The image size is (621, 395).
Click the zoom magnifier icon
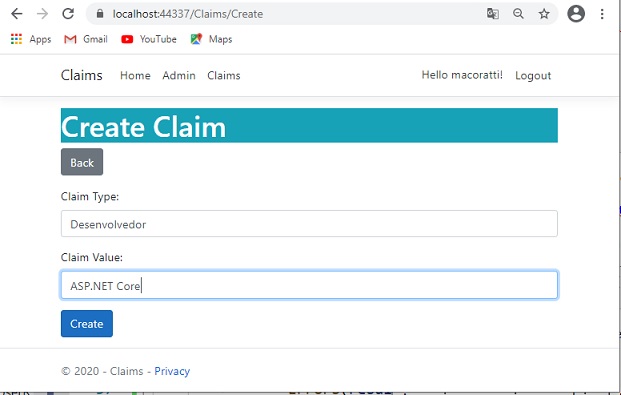click(x=518, y=14)
